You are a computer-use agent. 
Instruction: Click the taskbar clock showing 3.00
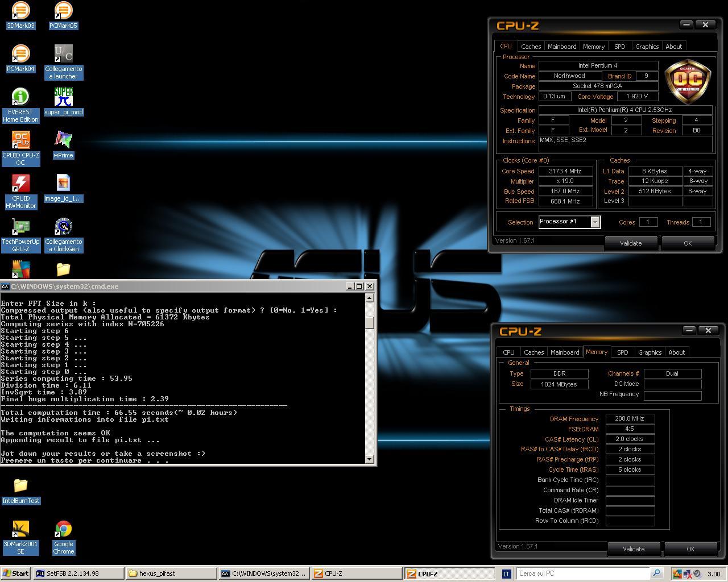coord(713,573)
